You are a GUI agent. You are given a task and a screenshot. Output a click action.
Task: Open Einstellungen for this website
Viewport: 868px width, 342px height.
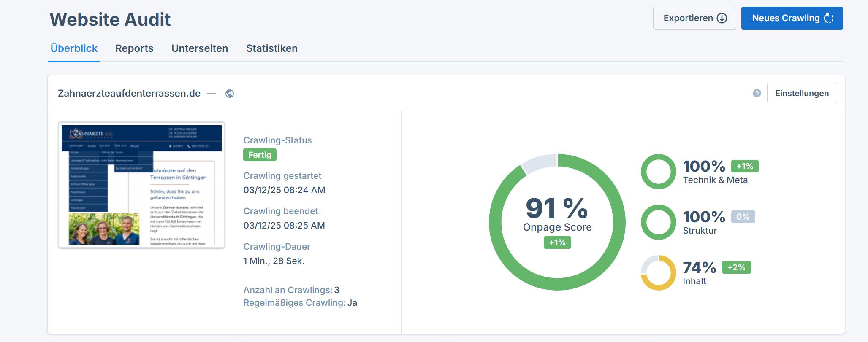tap(802, 93)
